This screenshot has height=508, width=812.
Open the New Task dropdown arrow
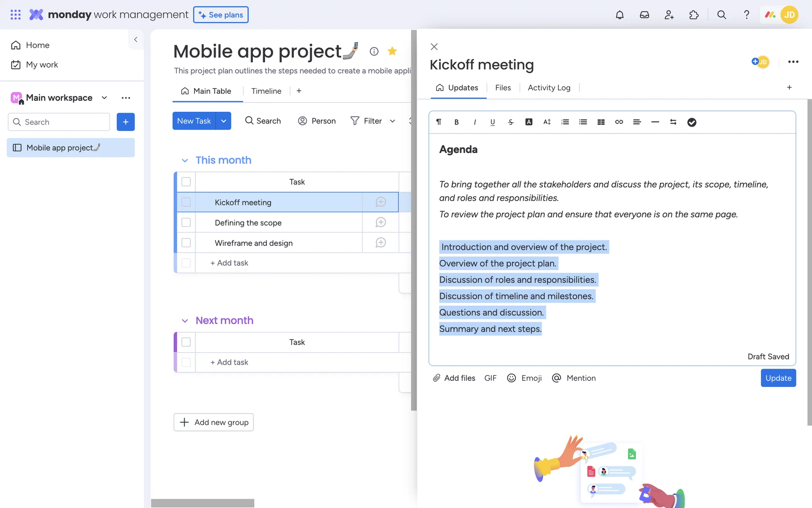(224, 121)
